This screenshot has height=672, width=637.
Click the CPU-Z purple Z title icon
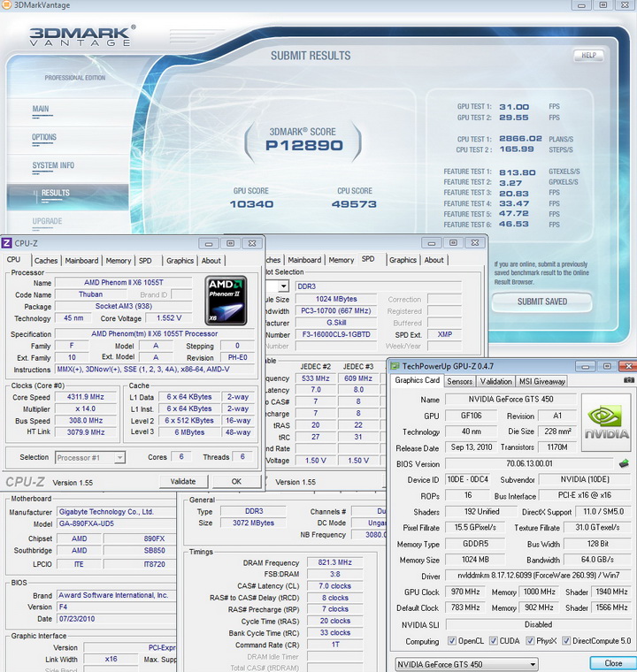tap(6, 243)
